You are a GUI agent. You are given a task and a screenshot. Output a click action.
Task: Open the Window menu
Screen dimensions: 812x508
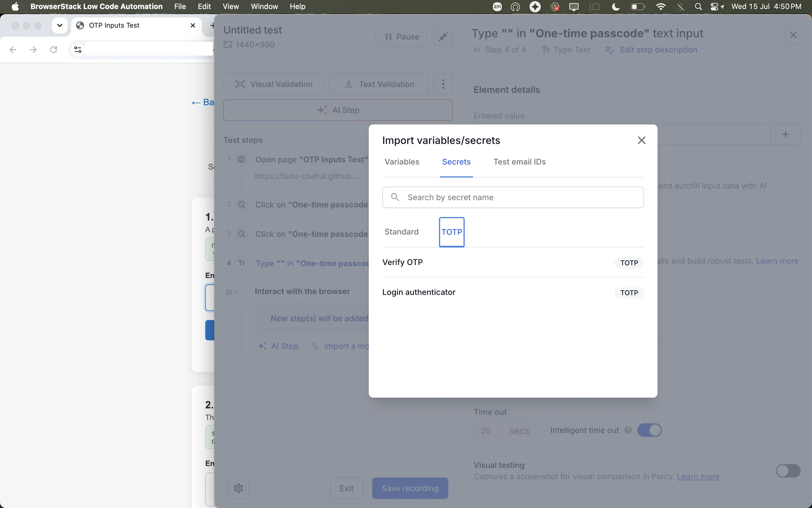264,6
